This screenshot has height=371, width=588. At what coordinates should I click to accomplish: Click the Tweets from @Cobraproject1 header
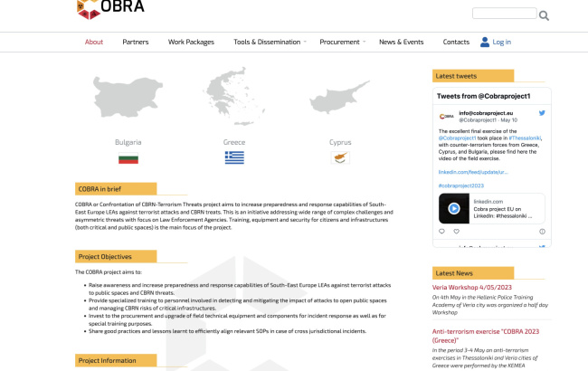coord(483,96)
